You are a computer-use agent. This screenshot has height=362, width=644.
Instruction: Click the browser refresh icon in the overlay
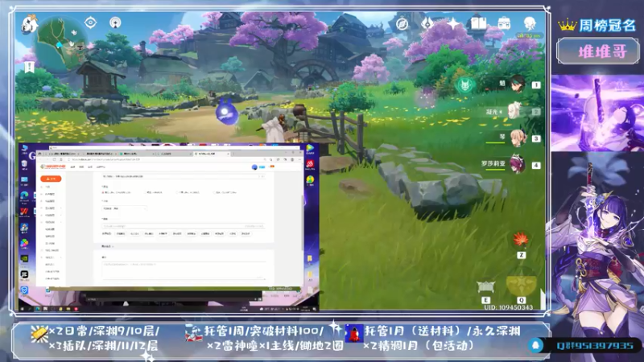[x=54, y=159]
